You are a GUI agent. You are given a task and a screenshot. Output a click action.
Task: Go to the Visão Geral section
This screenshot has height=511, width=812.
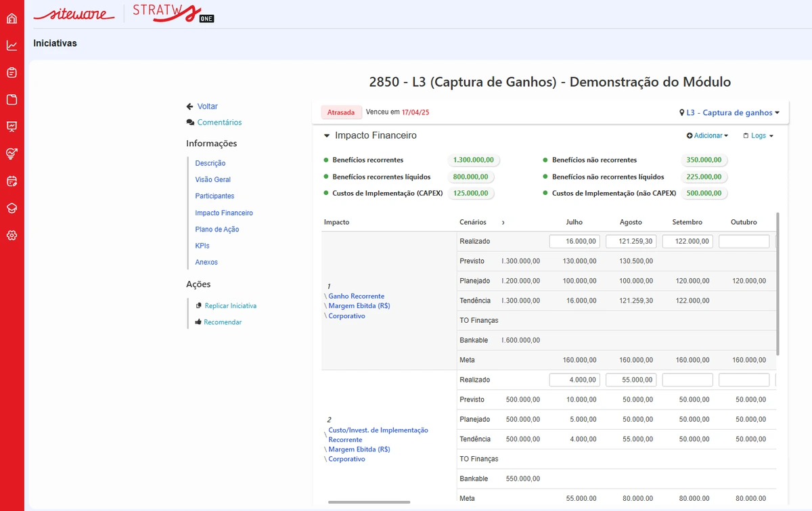click(x=213, y=180)
